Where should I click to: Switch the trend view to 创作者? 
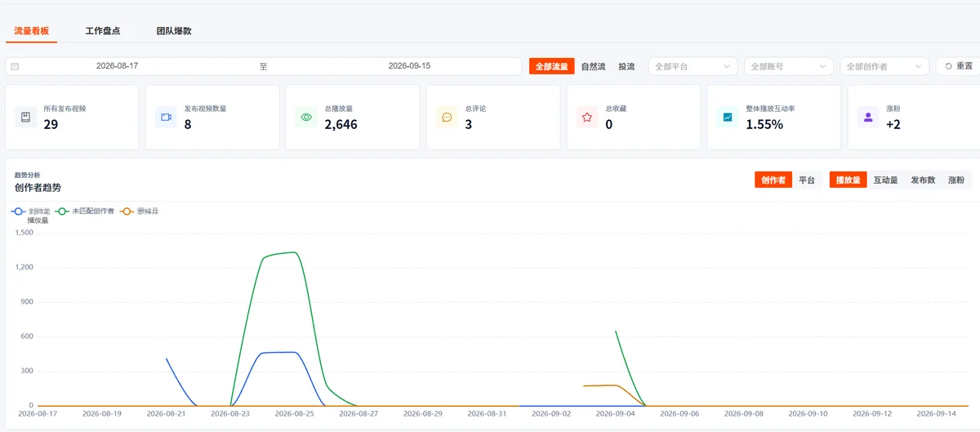(773, 180)
